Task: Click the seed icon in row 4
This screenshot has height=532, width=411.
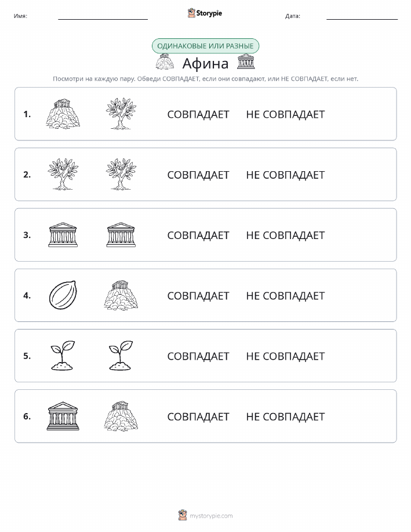Action: (63, 295)
